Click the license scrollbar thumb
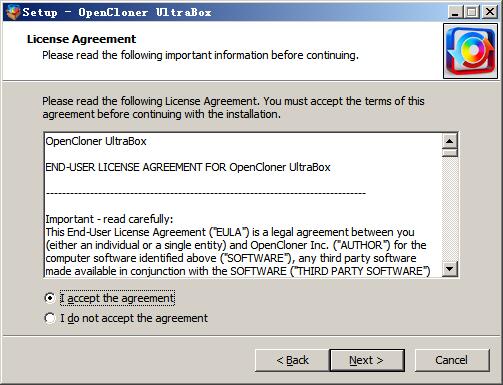The height and width of the screenshot is (385, 503). point(450,153)
